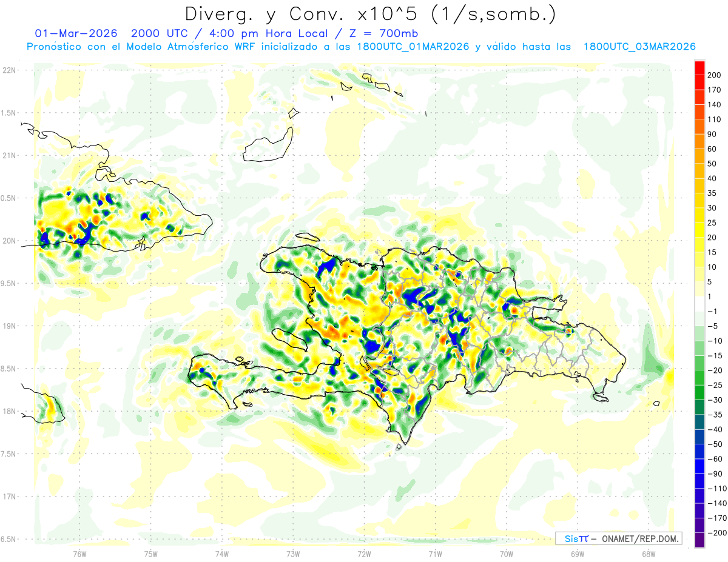Click the '69W' longitude label
The width and height of the screenshot is (728, 562).
(578, 554)
